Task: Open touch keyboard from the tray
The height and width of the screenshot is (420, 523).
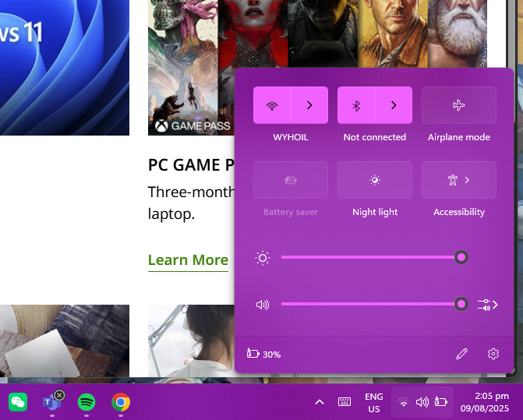Action: 345,402
